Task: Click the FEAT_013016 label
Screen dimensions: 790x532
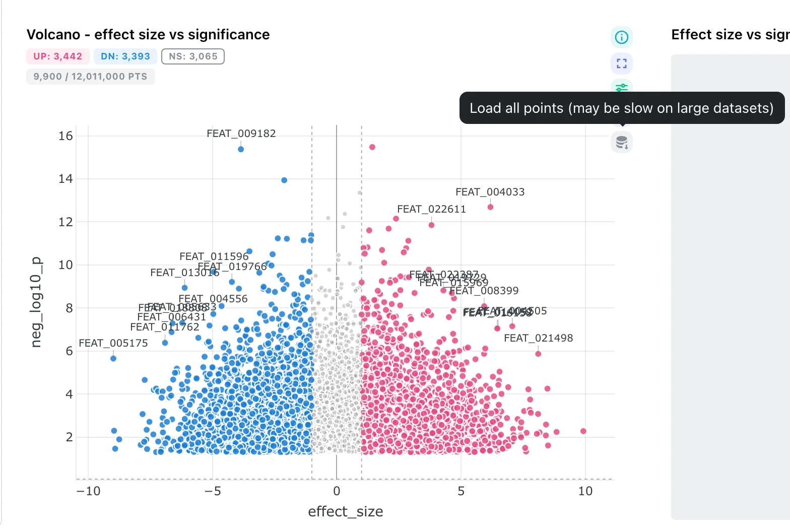Action: 185,273
